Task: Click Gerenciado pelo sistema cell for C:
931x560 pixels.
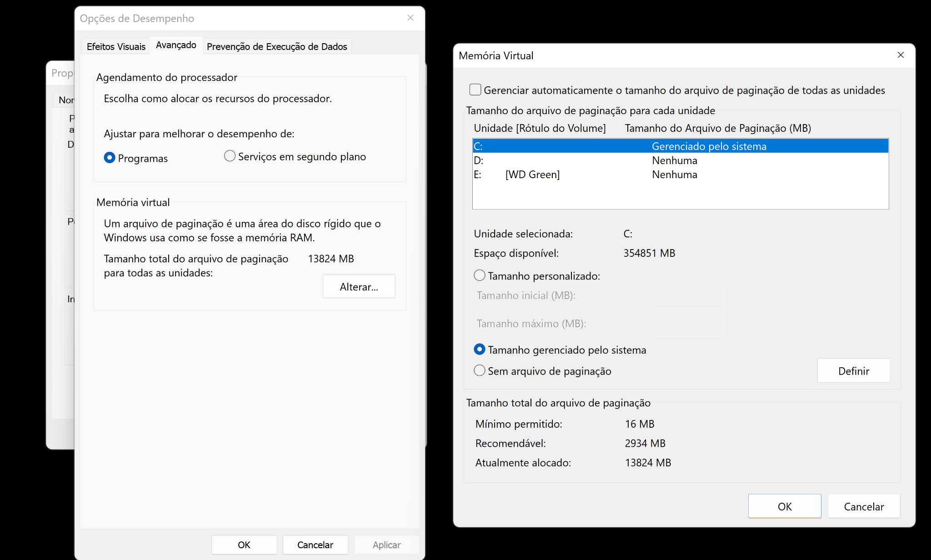Action: click(709, 146)
